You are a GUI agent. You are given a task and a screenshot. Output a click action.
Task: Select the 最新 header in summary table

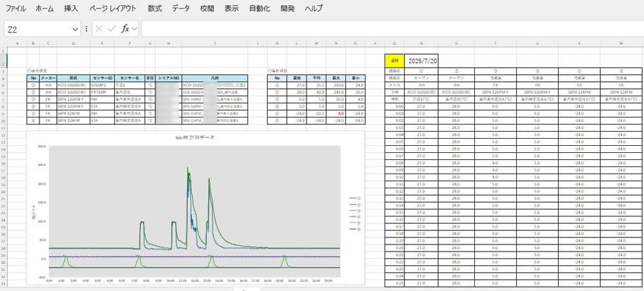(x=297, y=78)
